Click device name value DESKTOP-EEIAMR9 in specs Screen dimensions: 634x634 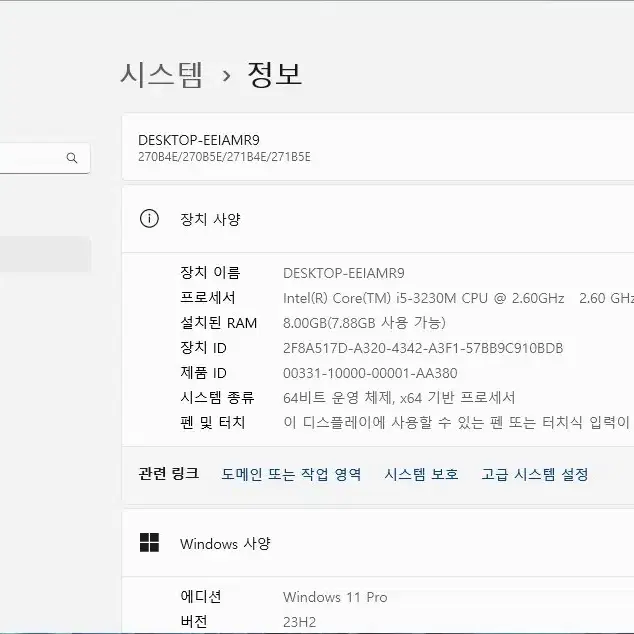[x=344, y=273]
